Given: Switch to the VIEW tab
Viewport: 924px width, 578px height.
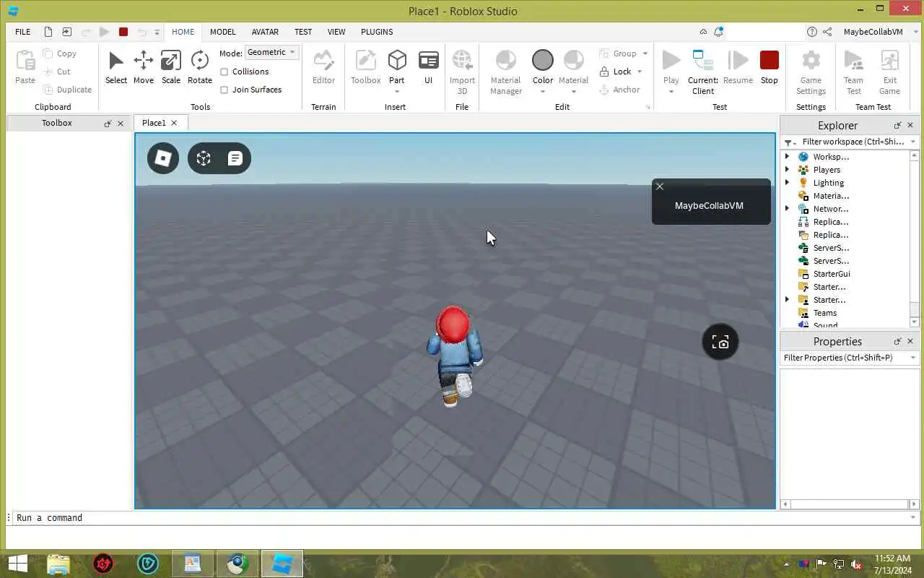Looking at the screenshot, I should tap(336, 32).
